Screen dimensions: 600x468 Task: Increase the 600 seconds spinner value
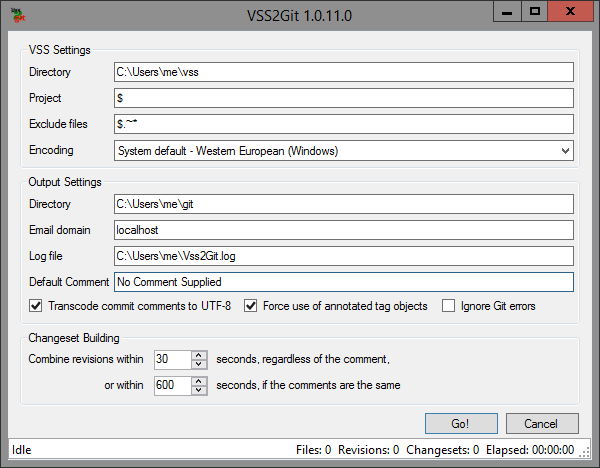[x=198, y=380]
